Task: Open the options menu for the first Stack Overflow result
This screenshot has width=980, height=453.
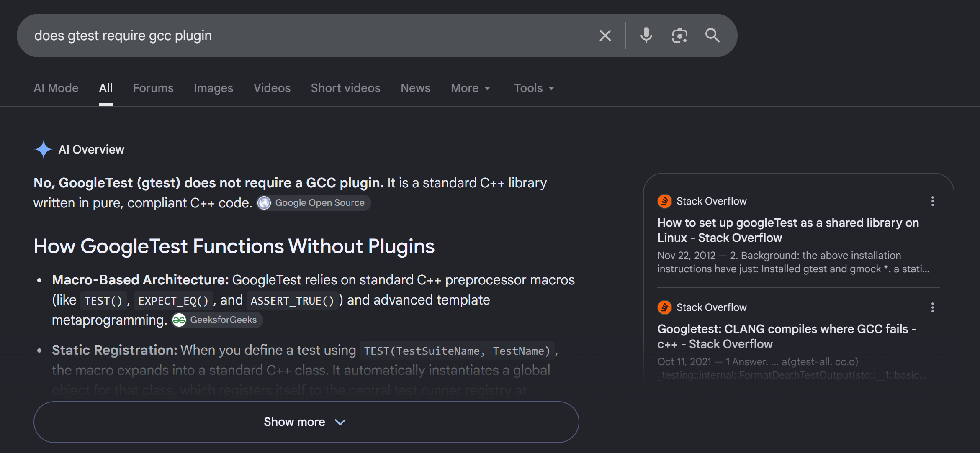Action: (932, 201)
